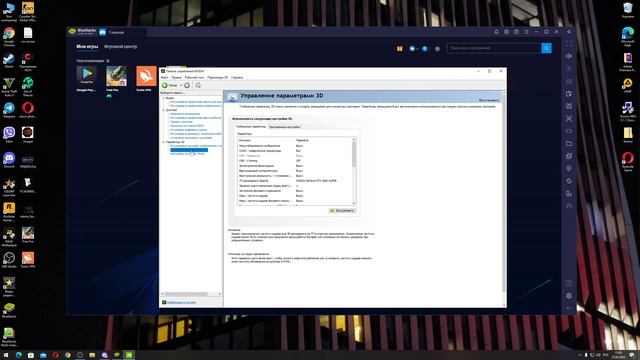Open Opera from the taskbar
This screenshot has width=640, height=360.
click(55, 355)
